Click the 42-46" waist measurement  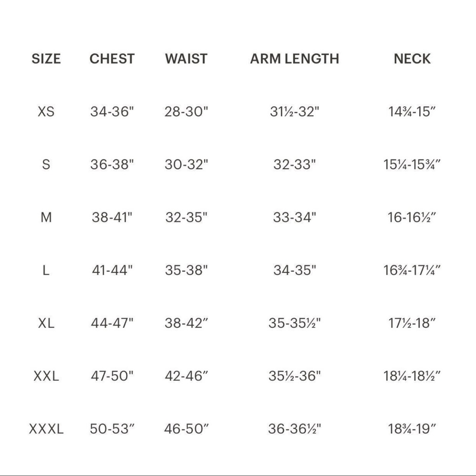(187, 376)
